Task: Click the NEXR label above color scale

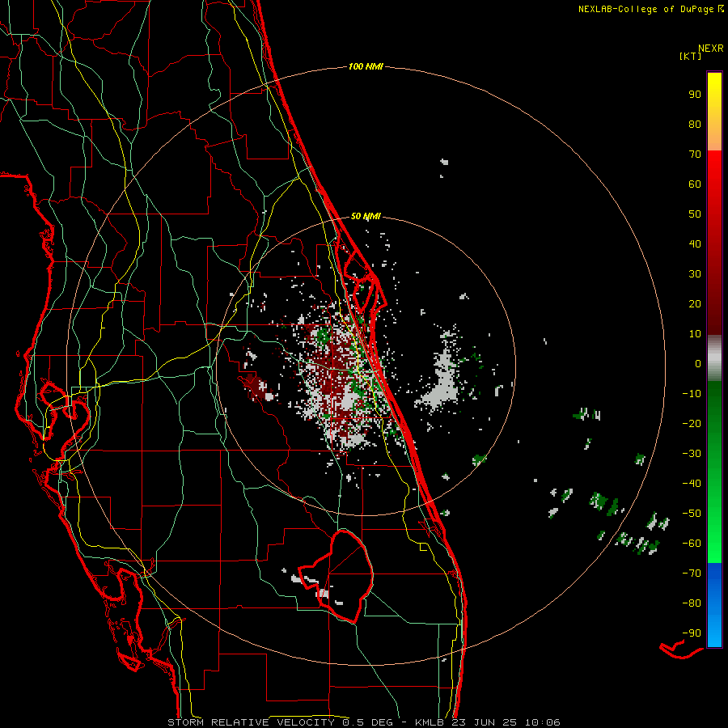Action: (711, 49)
